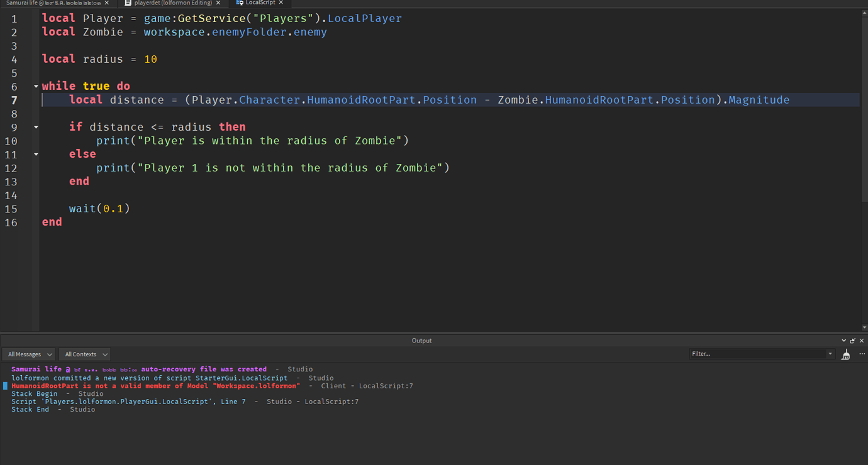Clear the Output with the broom icon

coord(845,354)
